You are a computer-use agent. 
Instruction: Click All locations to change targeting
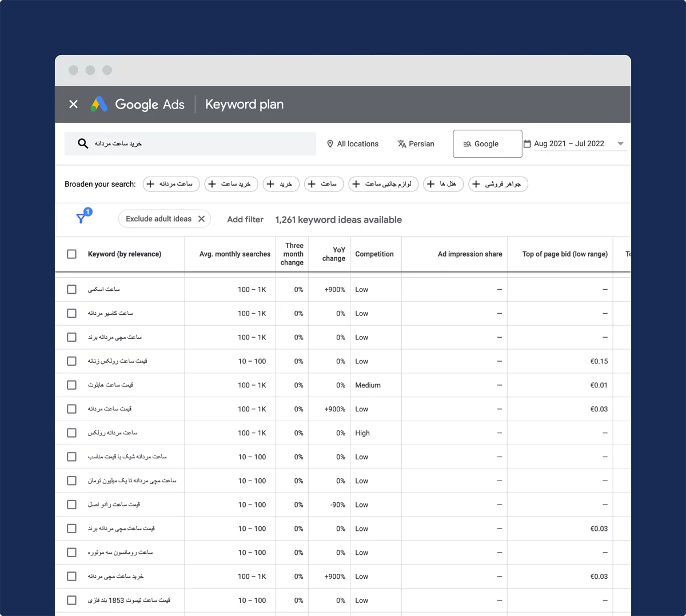point(357,144)
